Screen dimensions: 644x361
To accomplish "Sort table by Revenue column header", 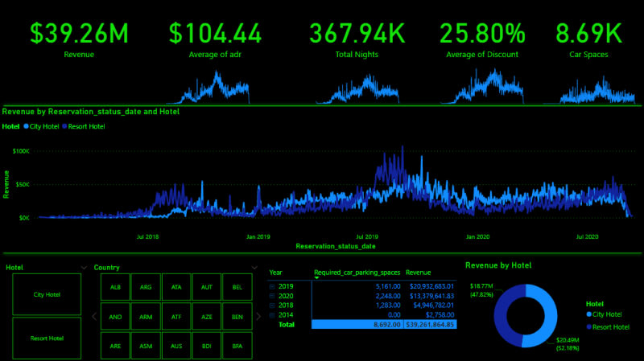I will coord(419,273).
